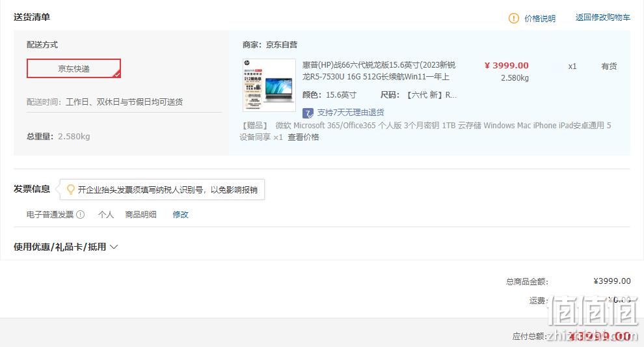Click the 2.580kg weight under the price

[x=515, y=77]
